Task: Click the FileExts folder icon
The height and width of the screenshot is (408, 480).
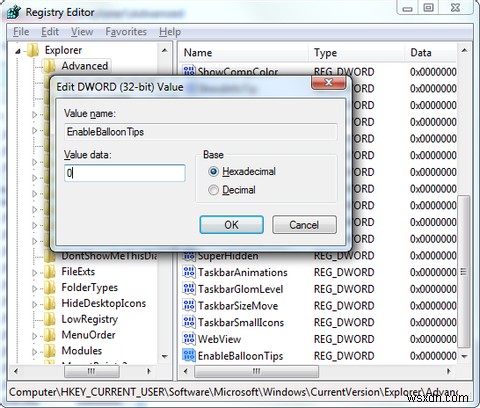Action: [49, 272]
